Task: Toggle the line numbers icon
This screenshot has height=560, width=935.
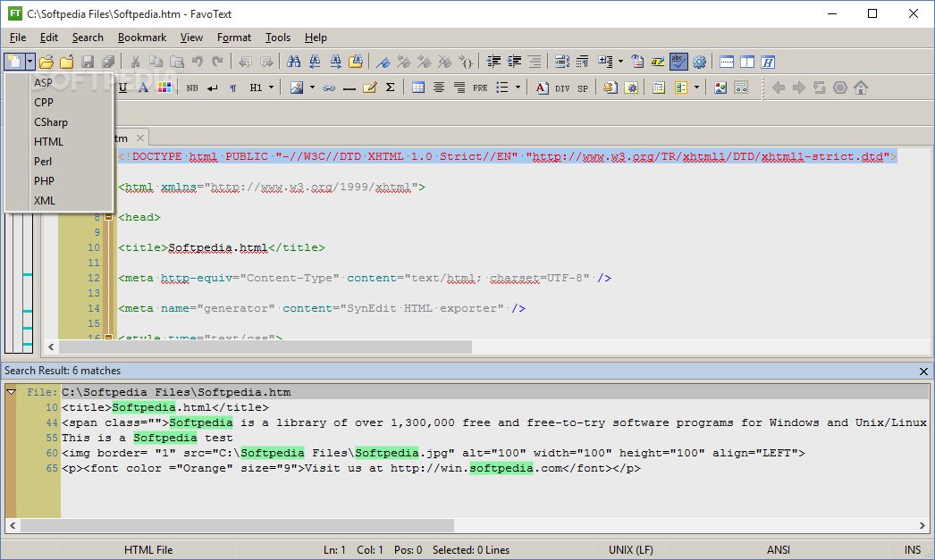Action: [x=561, y=62]
